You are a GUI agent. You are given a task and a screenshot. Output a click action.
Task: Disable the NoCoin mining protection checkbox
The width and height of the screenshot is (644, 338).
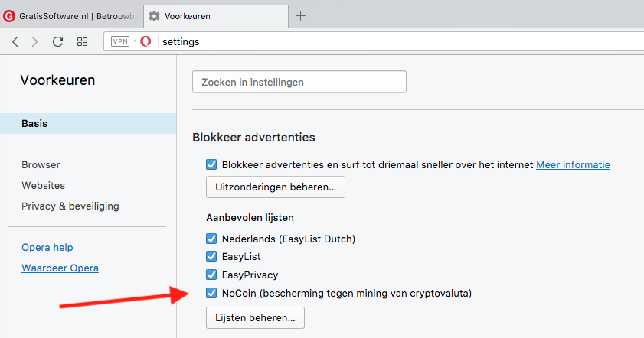point(212,294)
